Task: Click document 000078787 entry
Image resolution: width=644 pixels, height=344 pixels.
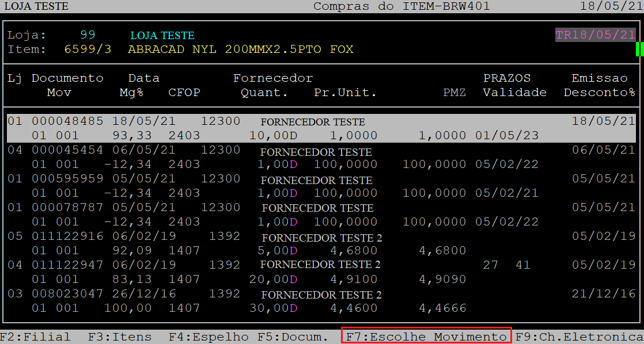Action: 67,208
